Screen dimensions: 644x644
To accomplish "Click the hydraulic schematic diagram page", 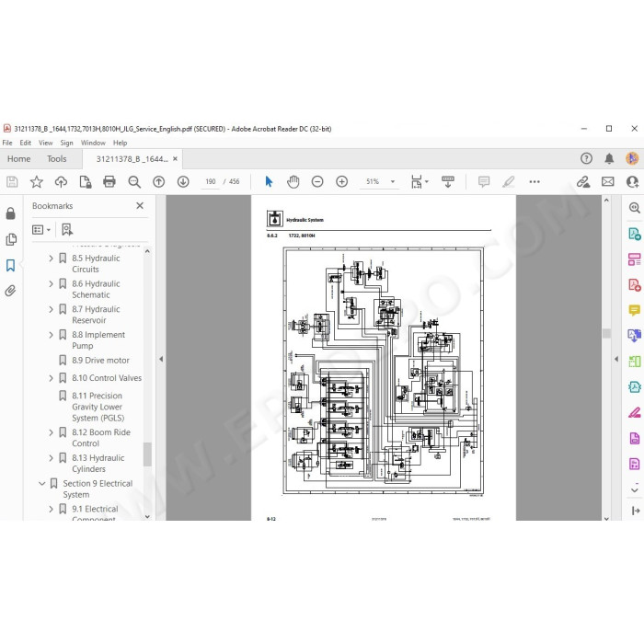I will tap(384, 370).
